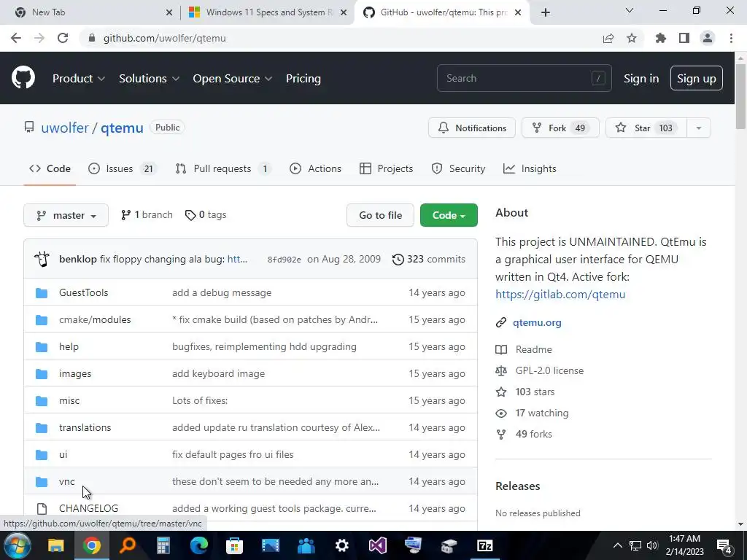The width and height of the screenshot is (747, 560).
Task: Expand the Product menu
Action: [x=79, y=79]
